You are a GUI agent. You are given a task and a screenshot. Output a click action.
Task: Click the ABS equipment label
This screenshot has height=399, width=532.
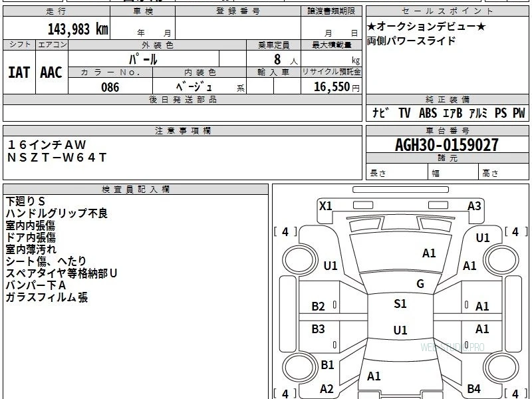click(428, 112)
